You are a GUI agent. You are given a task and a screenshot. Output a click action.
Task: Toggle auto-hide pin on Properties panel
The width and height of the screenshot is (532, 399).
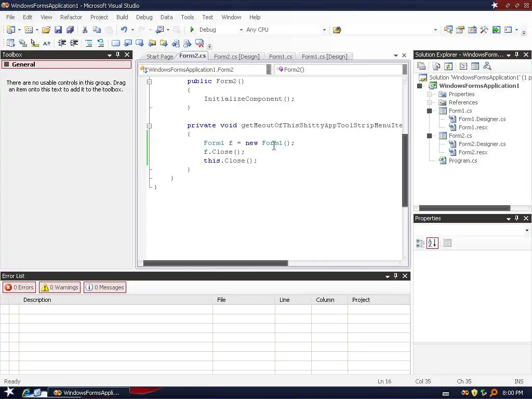coord(517,218)
